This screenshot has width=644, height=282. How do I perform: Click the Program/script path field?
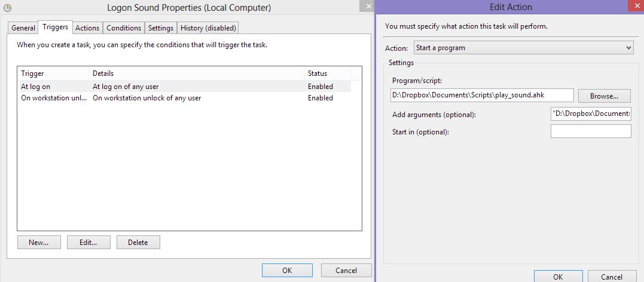(482, 95)
